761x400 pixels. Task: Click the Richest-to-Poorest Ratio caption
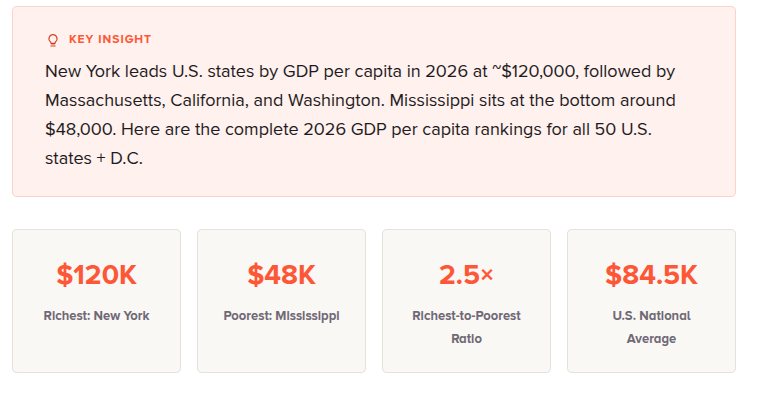(x=466, y=327)
